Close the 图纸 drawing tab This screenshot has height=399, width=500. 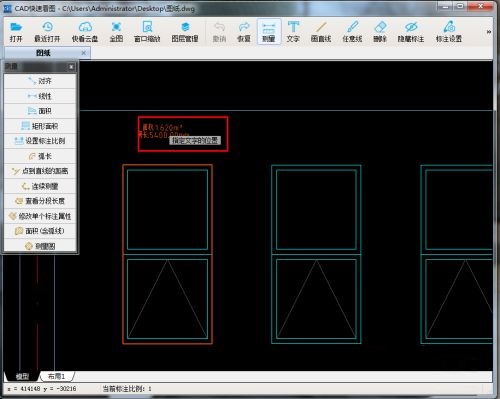[83, 53]
